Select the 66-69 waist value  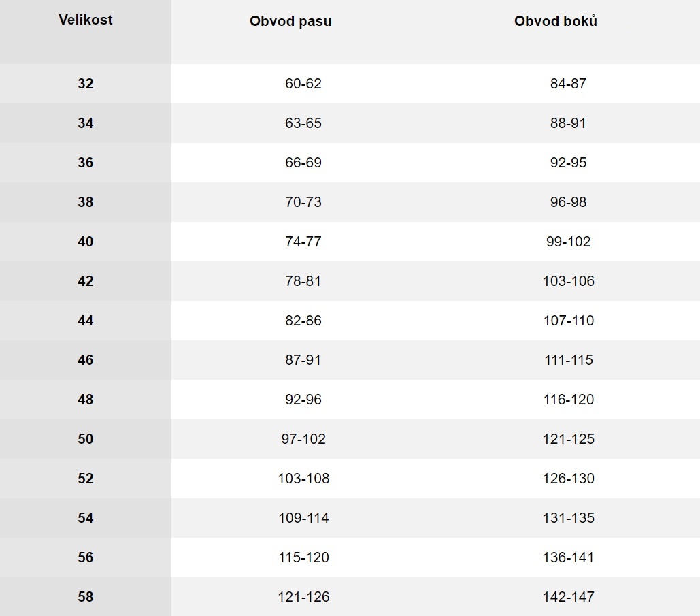(x=303, y=163)
